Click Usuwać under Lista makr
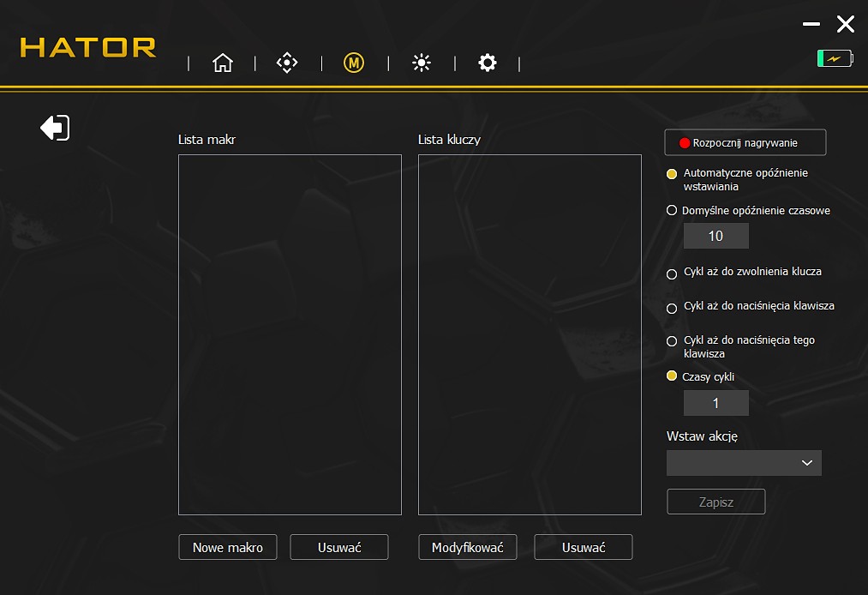Image resolution: width=868 pixels, height=595 pixels. coord(338,547)
